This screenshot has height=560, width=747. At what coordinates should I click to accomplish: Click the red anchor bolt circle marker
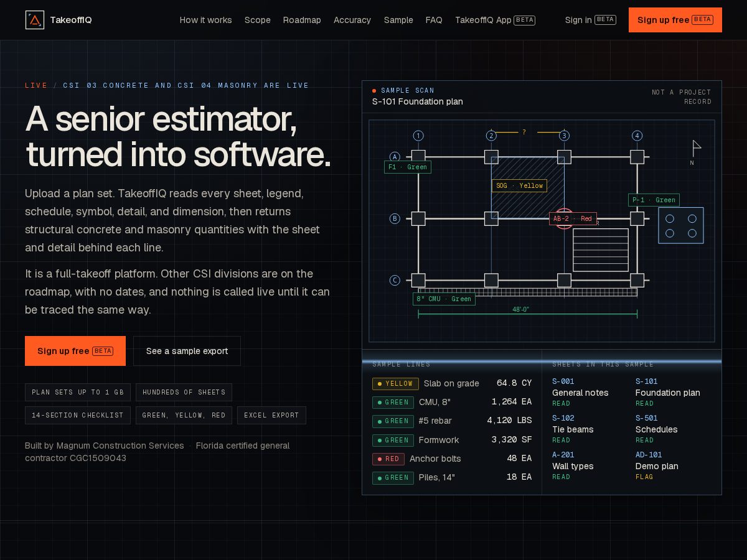pyautogui.click(x=564, y=218)
